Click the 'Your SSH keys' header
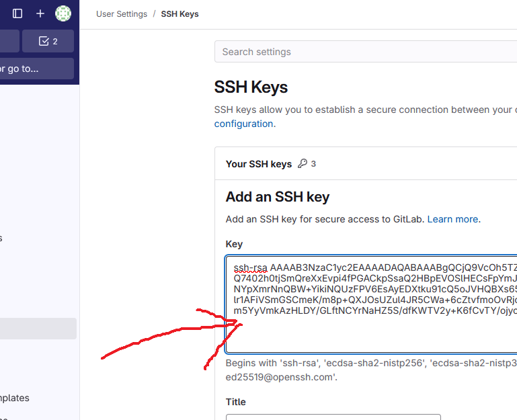The height and width of the screenshot is (420, 517). click(259, 164)
